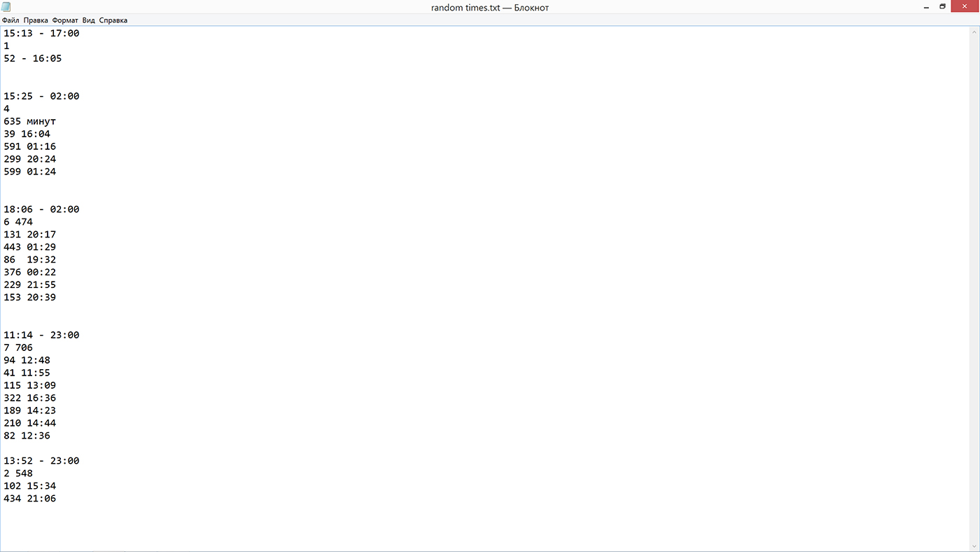Click the line '41 11:55'

tap(27, 373)
